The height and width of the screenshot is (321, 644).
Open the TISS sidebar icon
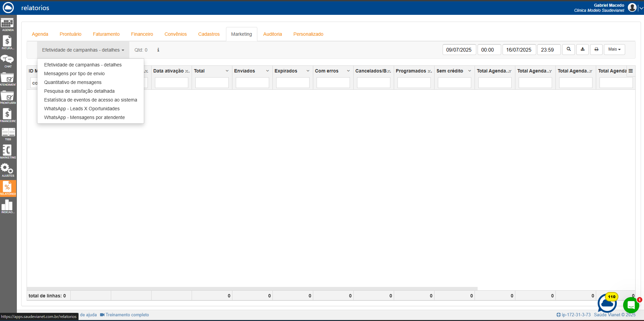(x=7, y=134)
